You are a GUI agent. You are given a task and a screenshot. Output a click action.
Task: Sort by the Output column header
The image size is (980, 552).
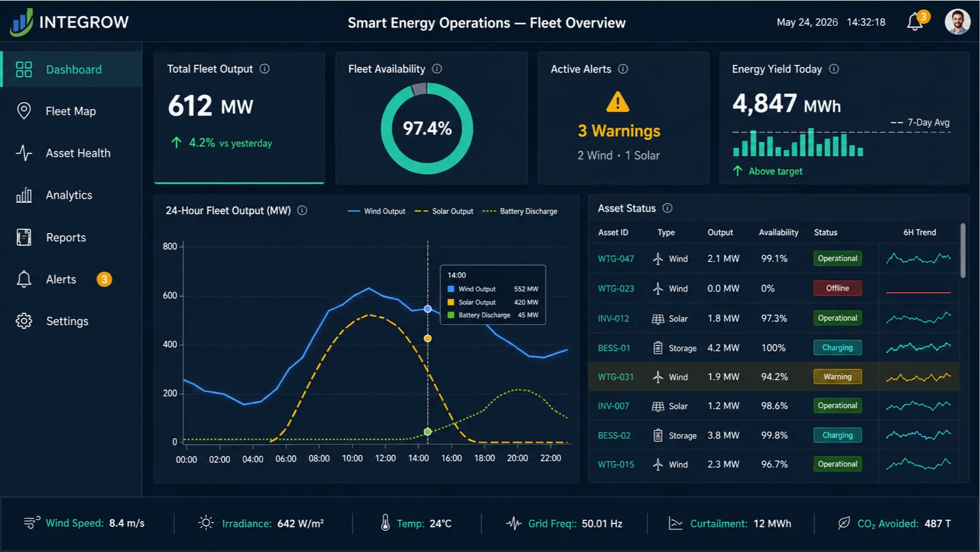coord(720,232)
